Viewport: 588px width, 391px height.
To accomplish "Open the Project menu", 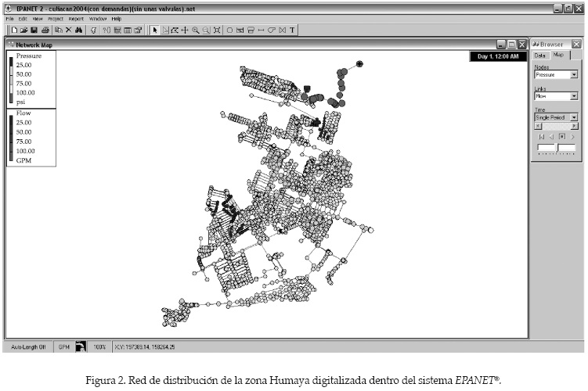I will 55,18.
